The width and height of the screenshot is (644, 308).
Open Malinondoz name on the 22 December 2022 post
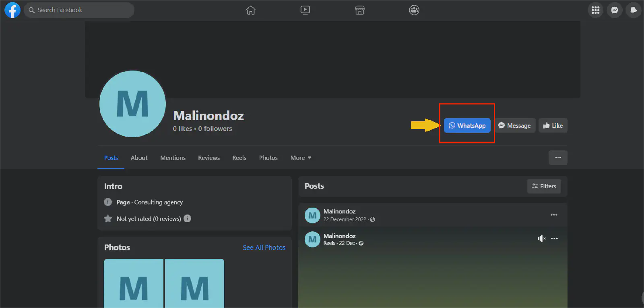click(339, 211)
